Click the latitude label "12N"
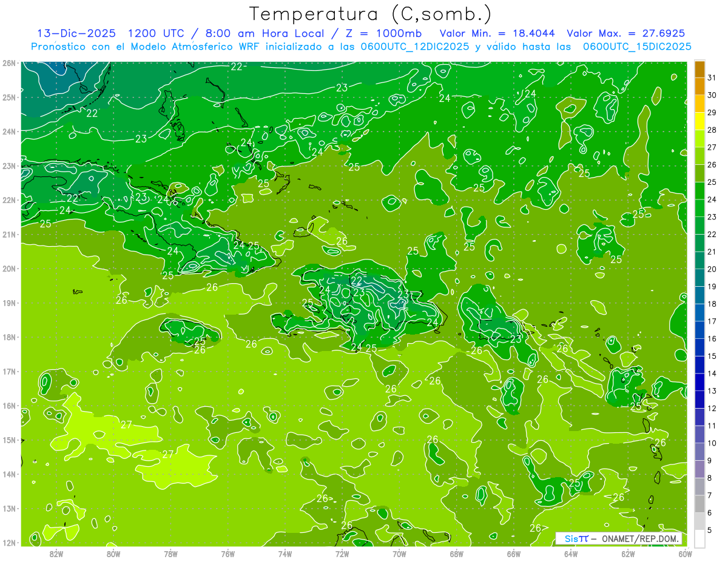Image resolution: width=728 pixels, height=562 pixels. click(8, 543)
